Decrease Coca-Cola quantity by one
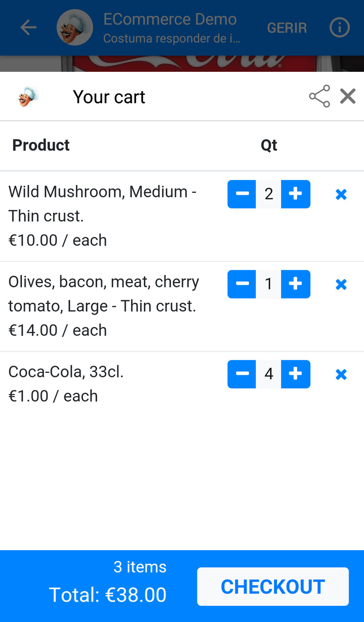This screenshot has height=622, width=364. (x=242, y=374)
